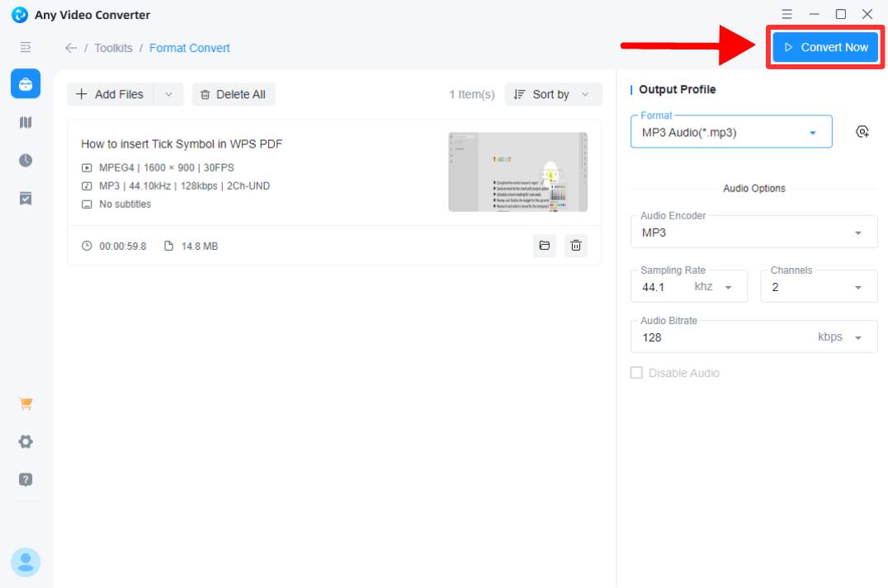Open the history clock icon in sidebar
The image size is (888, 588).
pos(26,160)
